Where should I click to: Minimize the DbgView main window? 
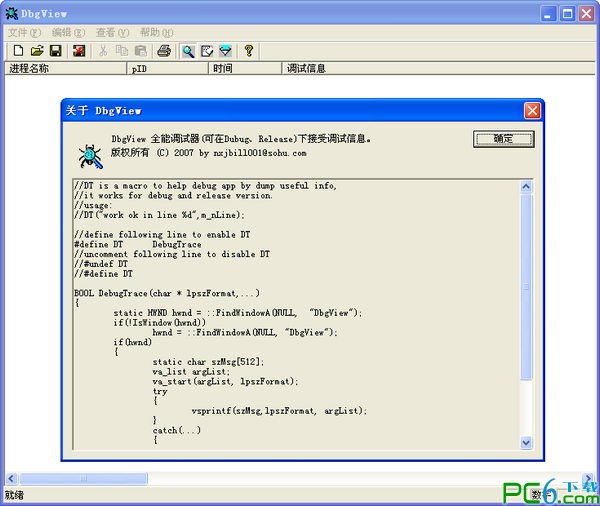click(548, 14)
